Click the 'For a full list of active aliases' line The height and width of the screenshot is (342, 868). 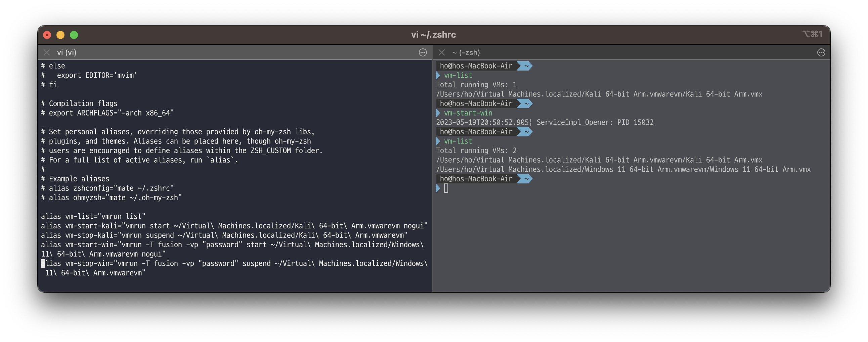tap(139, 160)
